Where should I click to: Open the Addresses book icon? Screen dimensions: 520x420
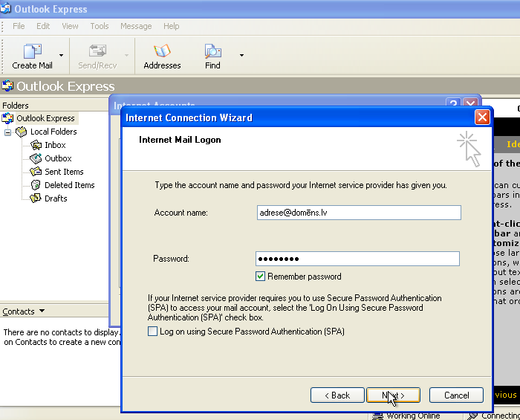pos(162,51)
